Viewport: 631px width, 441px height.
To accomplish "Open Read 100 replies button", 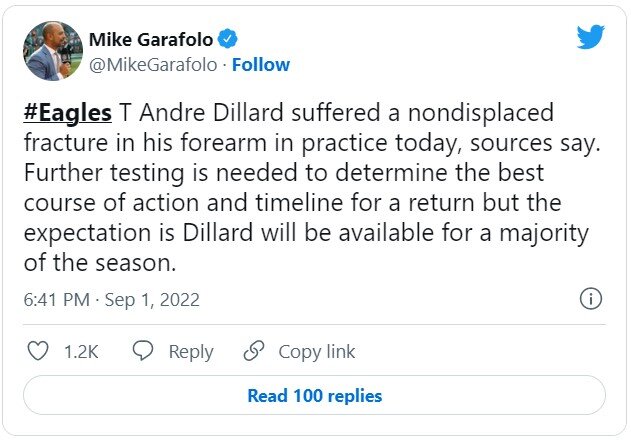I will coord(314,396).
